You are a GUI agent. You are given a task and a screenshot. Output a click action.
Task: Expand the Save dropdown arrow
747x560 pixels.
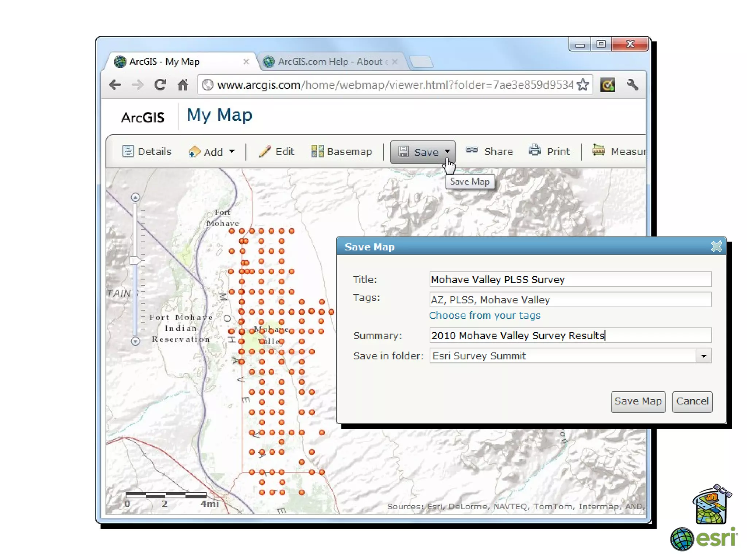447,151
